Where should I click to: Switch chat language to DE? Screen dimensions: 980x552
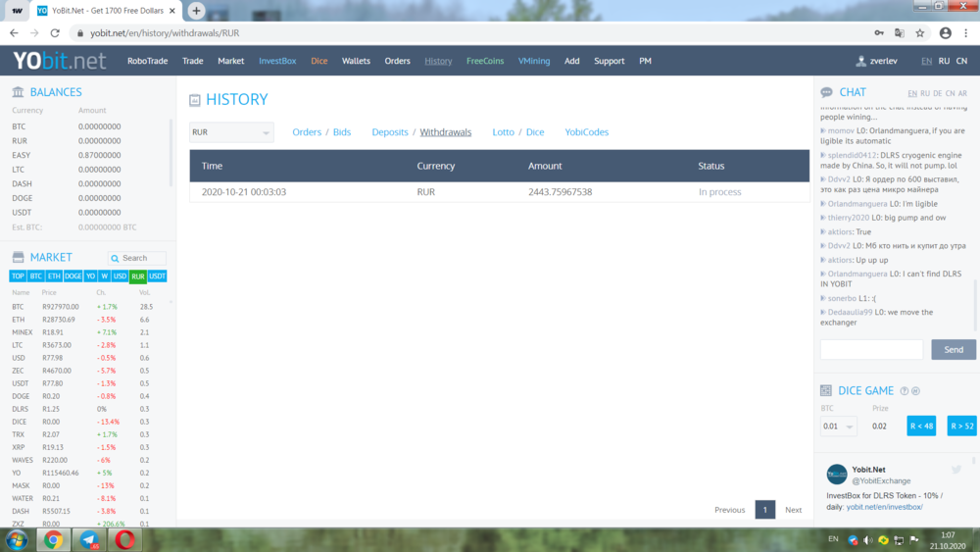pos(938,93)
